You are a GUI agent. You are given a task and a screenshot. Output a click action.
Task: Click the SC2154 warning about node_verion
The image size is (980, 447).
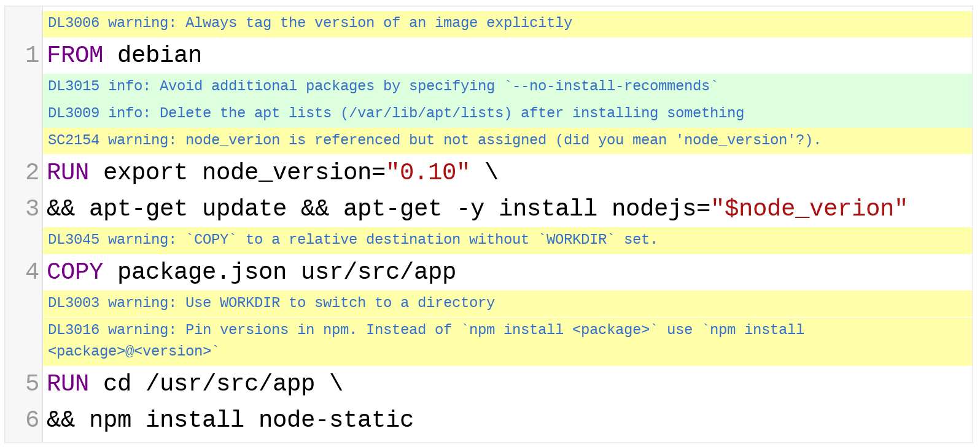click(x=507, y=141)
